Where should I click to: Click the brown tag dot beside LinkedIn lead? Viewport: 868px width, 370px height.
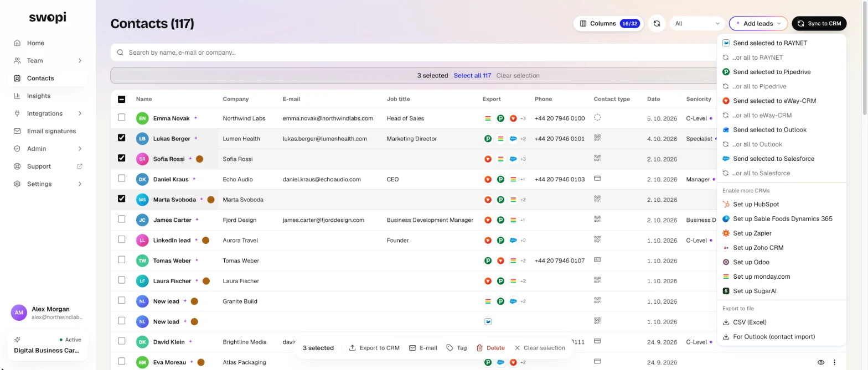pos(205,240)
